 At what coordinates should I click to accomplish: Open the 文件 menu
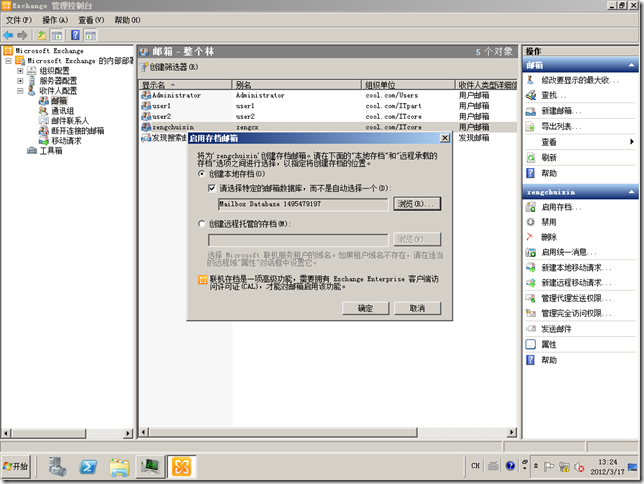pyautogui.click(x=19, y=19)
